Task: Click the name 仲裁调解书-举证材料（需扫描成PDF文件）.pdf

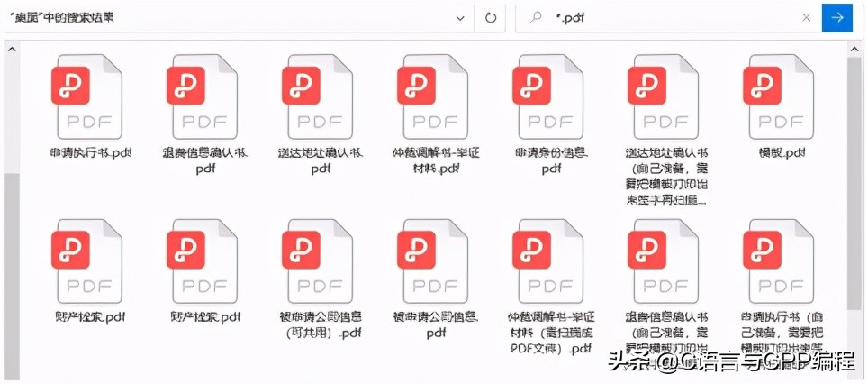Action: pos(551,333)
